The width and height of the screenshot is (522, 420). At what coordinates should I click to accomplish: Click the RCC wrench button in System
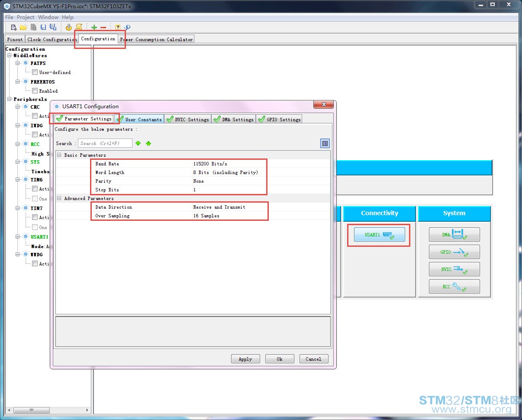click(x=454, y=287)
